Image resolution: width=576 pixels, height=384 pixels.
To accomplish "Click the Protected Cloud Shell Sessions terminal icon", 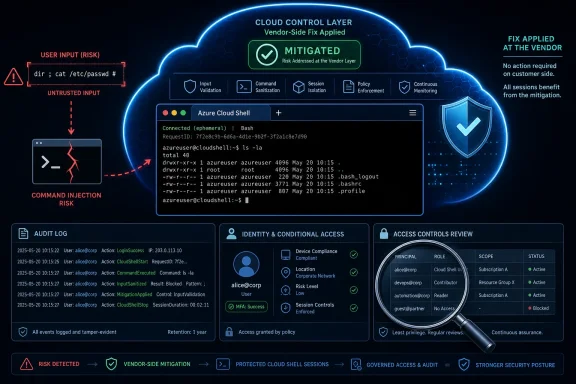I will (x=223, y=364).
